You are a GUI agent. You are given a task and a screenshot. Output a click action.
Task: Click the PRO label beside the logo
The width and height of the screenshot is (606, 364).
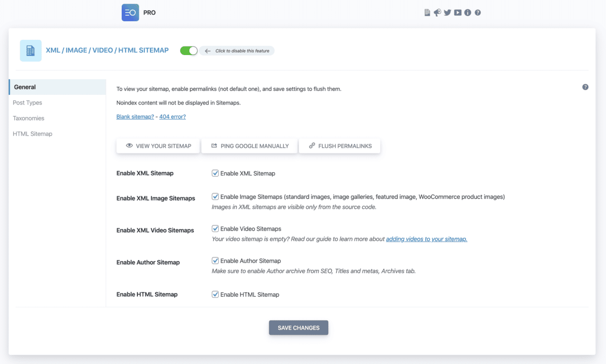(x=149, y=13)
